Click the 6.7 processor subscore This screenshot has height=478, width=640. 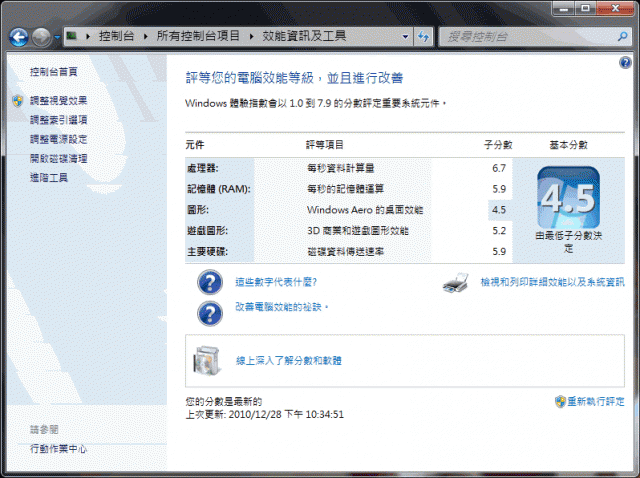[x=499, y=168]
